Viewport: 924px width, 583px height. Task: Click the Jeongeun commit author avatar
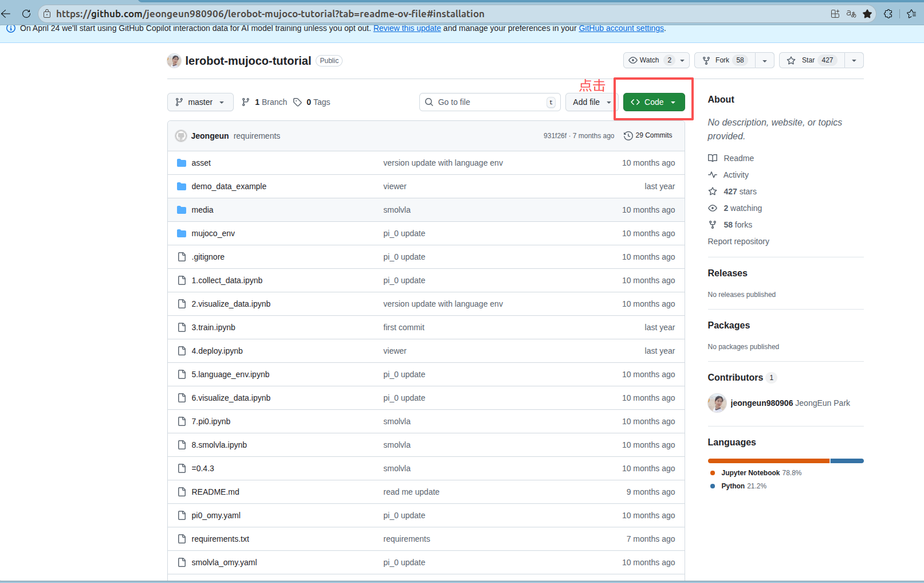point(181,136)
